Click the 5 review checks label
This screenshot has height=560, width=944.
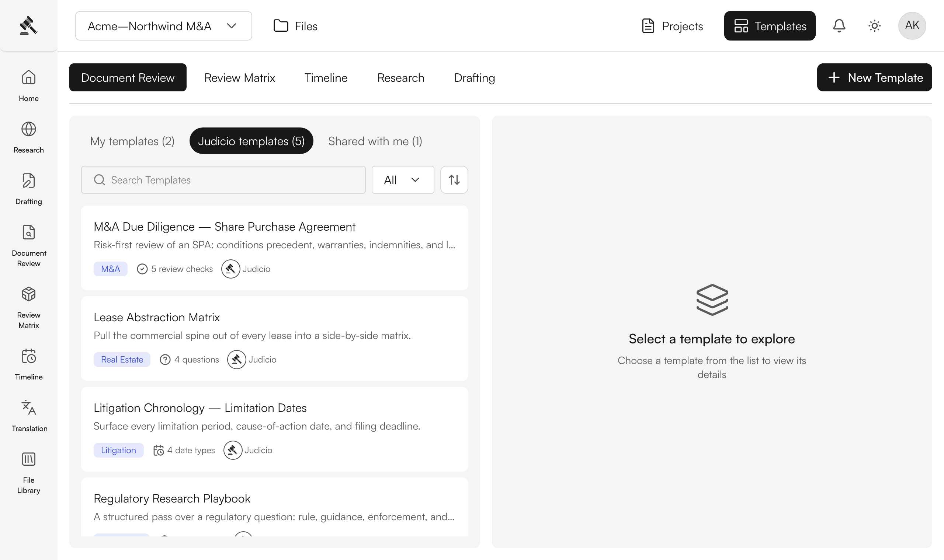coord(182,269)
